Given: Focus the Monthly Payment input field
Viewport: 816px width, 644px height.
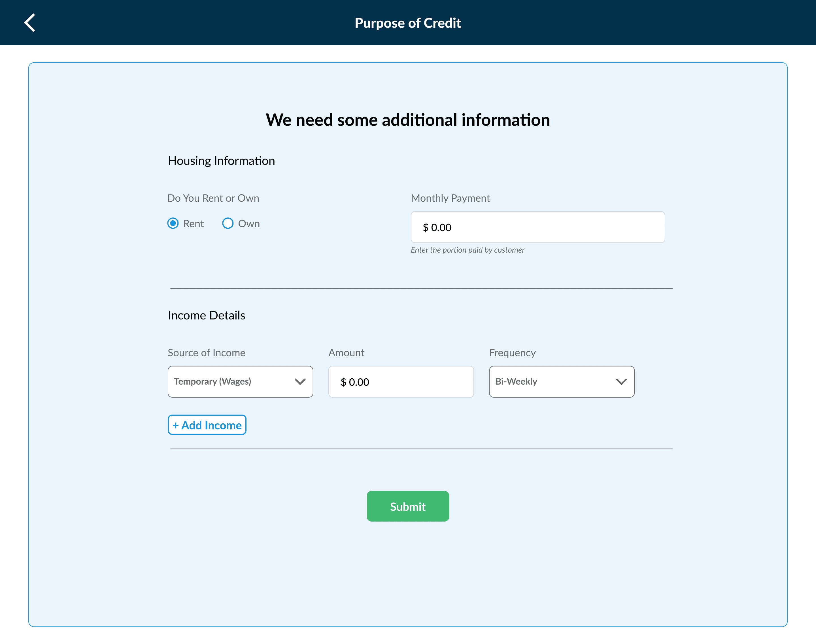Looking at the screenshot, I should click(x=537, y=227).
